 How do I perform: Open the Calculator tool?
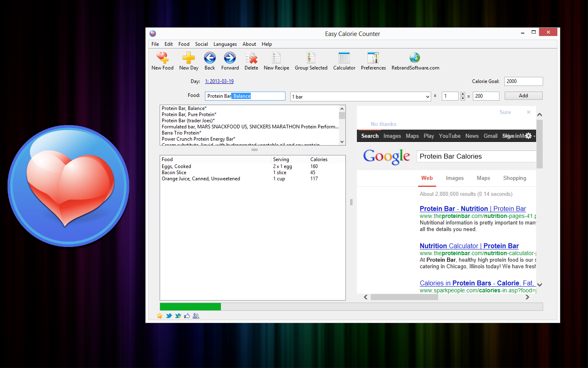pos(344,58)
